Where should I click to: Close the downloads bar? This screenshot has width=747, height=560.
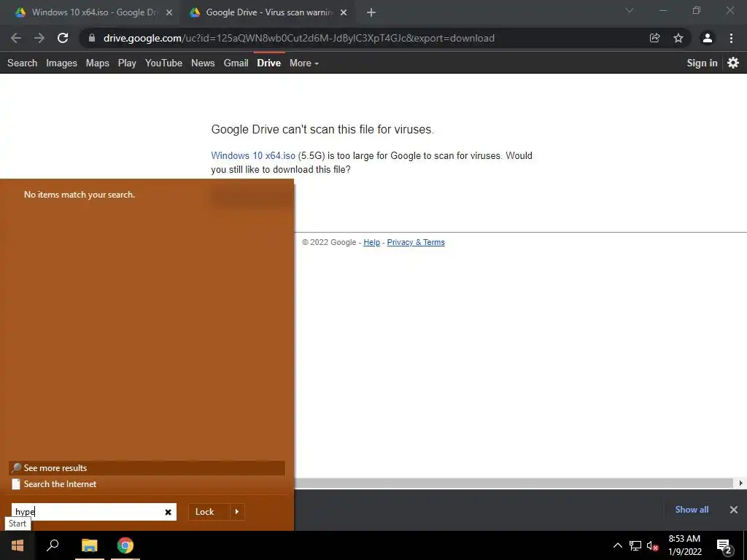[734, 510]
